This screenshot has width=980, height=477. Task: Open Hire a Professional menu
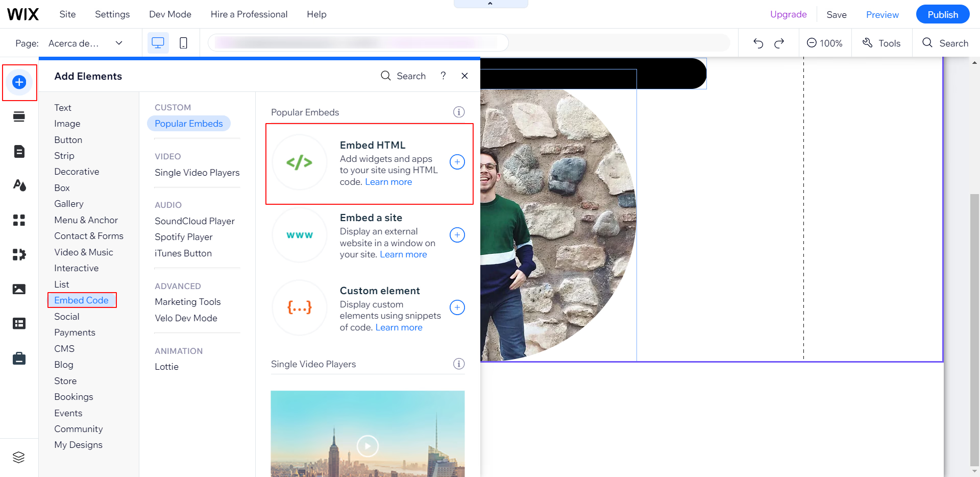click(x=249, y=14)
